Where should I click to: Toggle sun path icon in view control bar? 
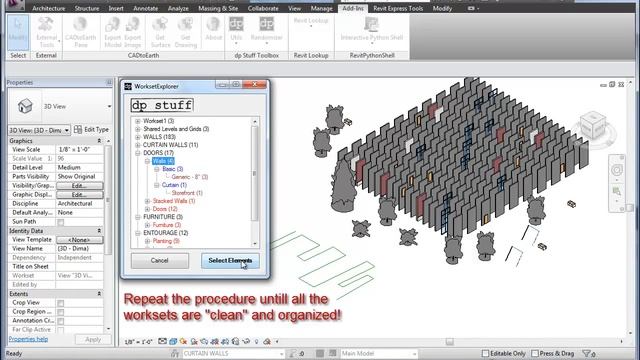183,341
